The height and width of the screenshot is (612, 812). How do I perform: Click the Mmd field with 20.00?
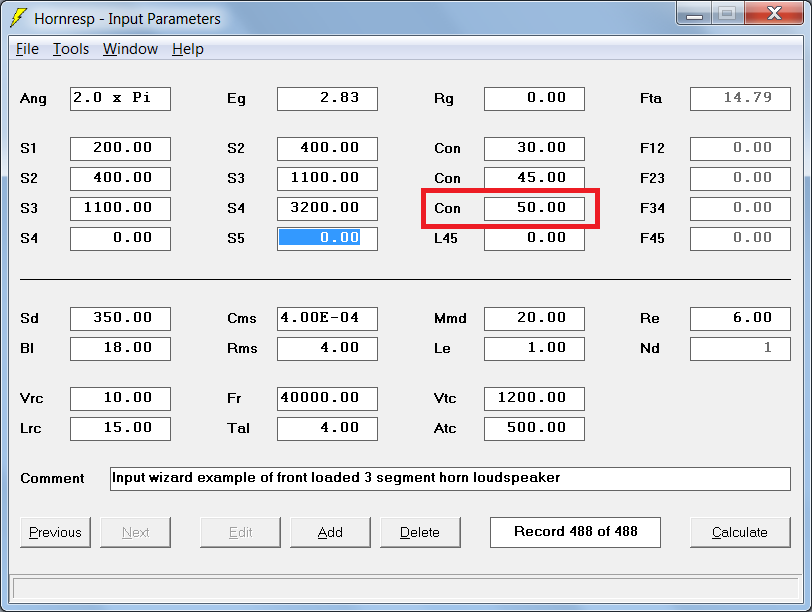[534, 319]
